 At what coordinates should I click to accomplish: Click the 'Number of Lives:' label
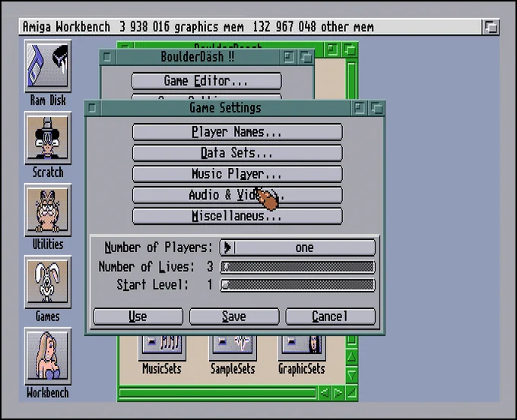(147, 267)
